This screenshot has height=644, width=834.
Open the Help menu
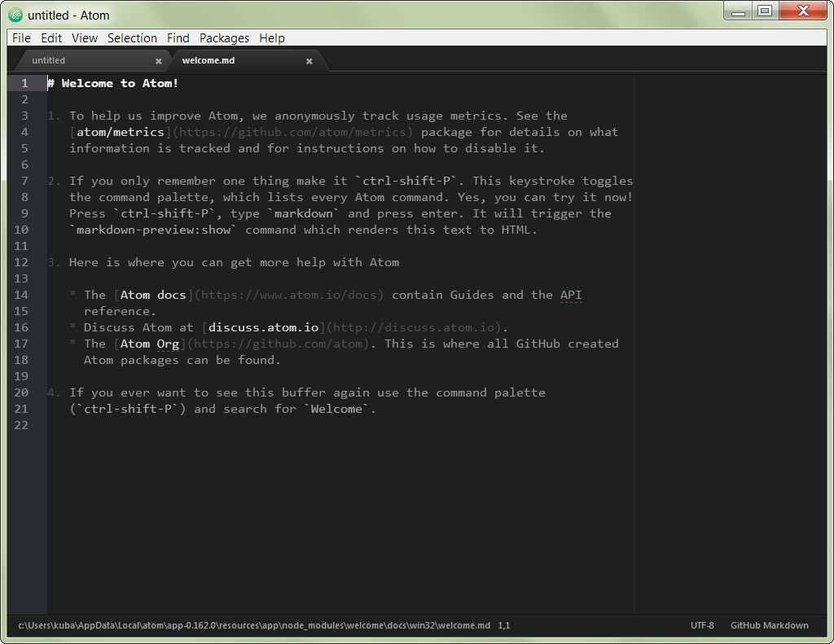tap(272, 38)
